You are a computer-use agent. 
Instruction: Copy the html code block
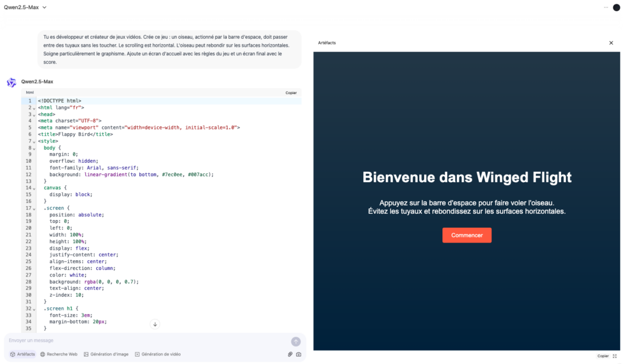coord(291,92)
